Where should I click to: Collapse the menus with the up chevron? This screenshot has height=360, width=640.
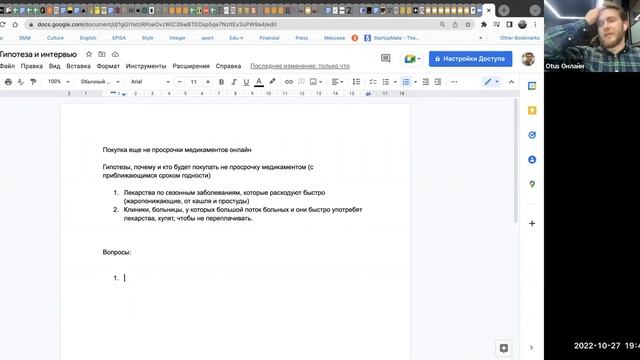click(x=511, y=82)
